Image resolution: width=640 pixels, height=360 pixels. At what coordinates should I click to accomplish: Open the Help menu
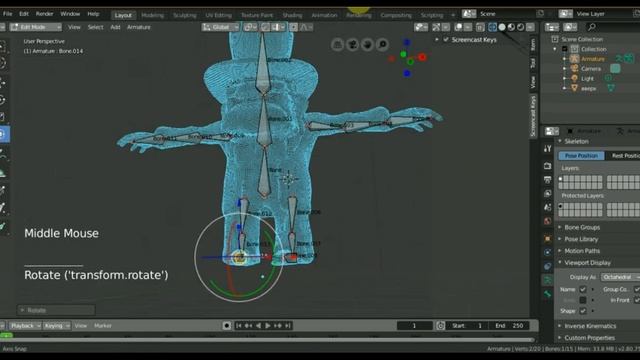(93, 14)
